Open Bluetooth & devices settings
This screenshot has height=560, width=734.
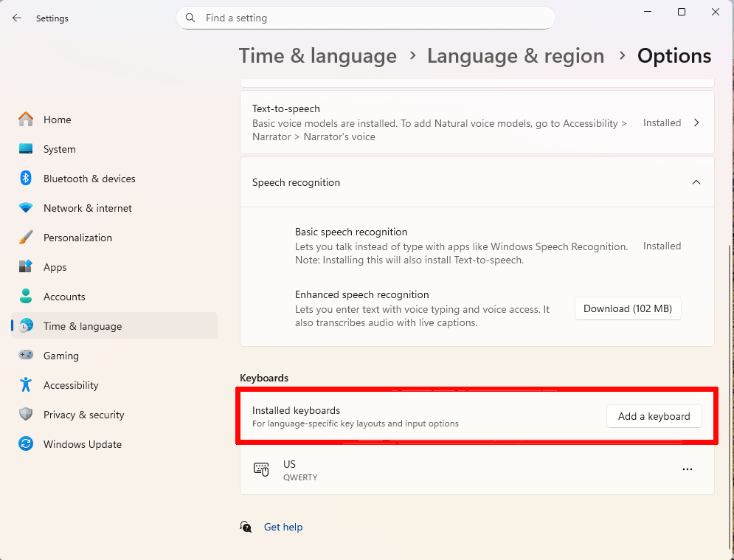click(x=90, y=178)
